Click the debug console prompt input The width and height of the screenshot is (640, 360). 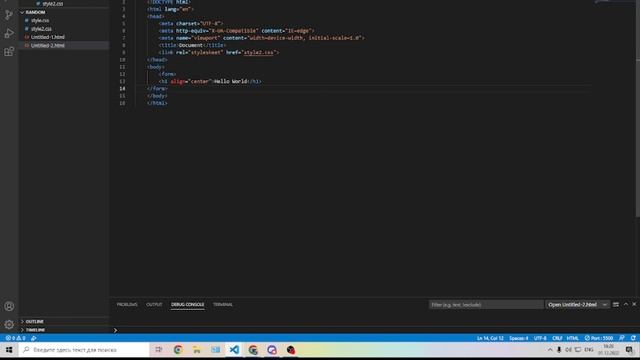point(376,330)
